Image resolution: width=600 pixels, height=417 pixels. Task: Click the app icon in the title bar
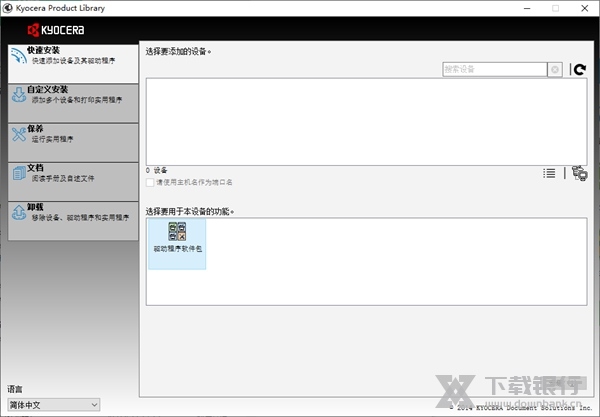pyautogui.click(x=8, y=8)
